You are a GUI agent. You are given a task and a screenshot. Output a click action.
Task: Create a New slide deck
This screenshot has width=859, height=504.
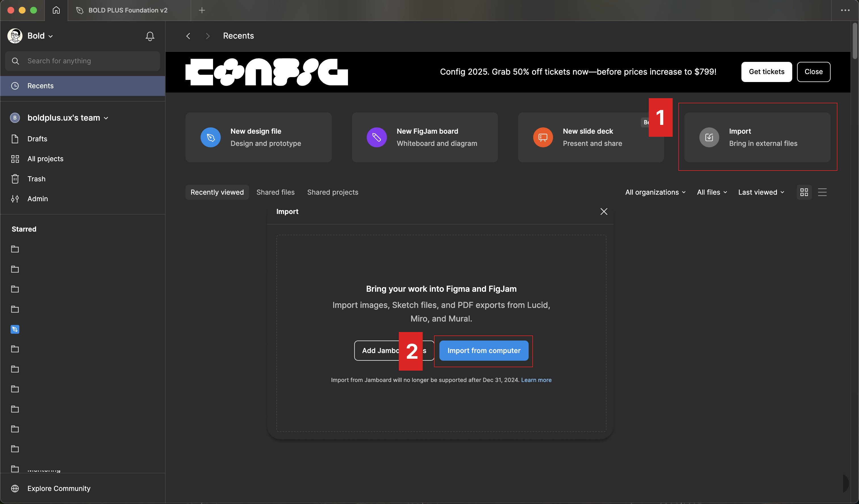point(591,137)
